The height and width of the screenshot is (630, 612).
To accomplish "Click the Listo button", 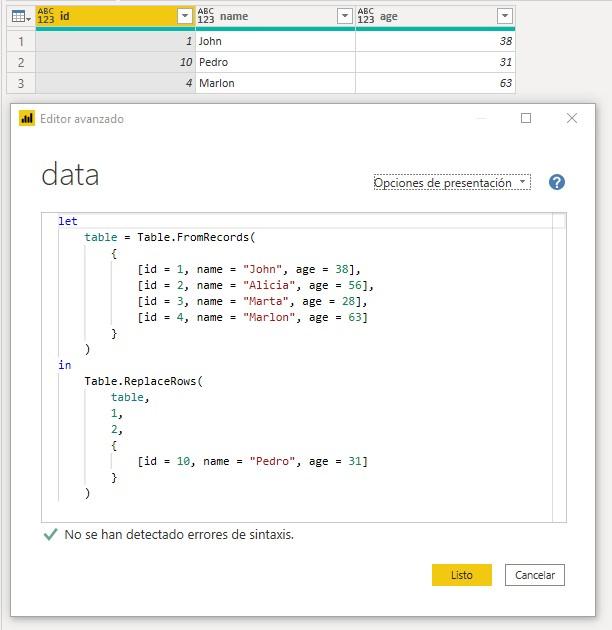I will 462,575.
